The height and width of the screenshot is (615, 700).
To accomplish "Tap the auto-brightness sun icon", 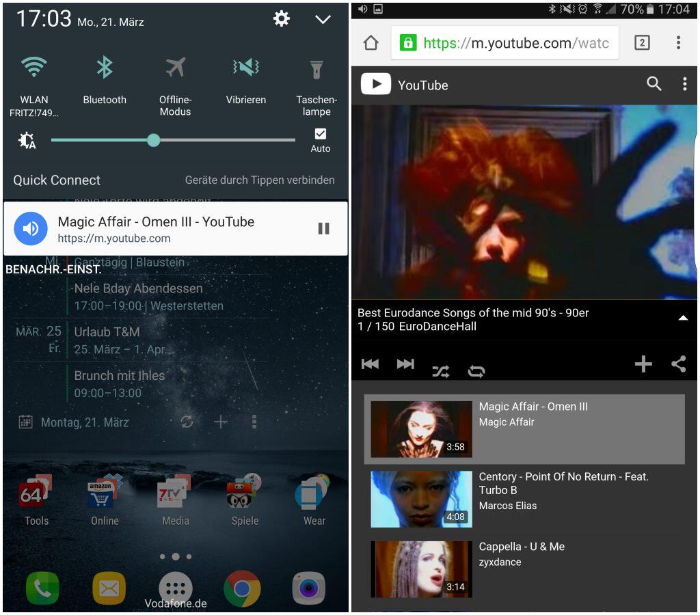I will click(x=27, y=141).
